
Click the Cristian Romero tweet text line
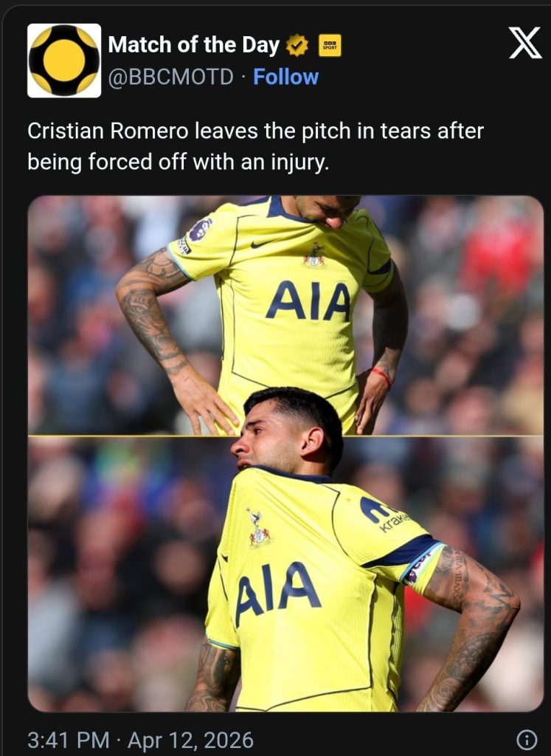[255, 131]
